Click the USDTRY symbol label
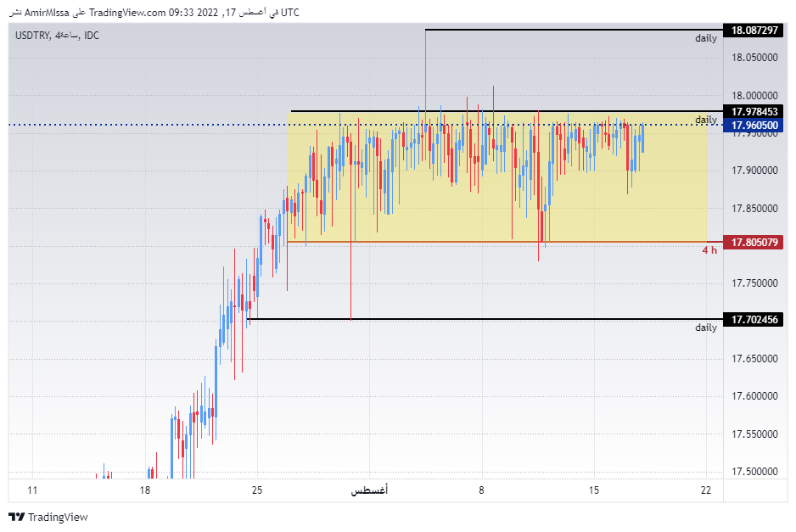Screen dimensions: 796x532 pyautogui.click(x=32, y=36)
